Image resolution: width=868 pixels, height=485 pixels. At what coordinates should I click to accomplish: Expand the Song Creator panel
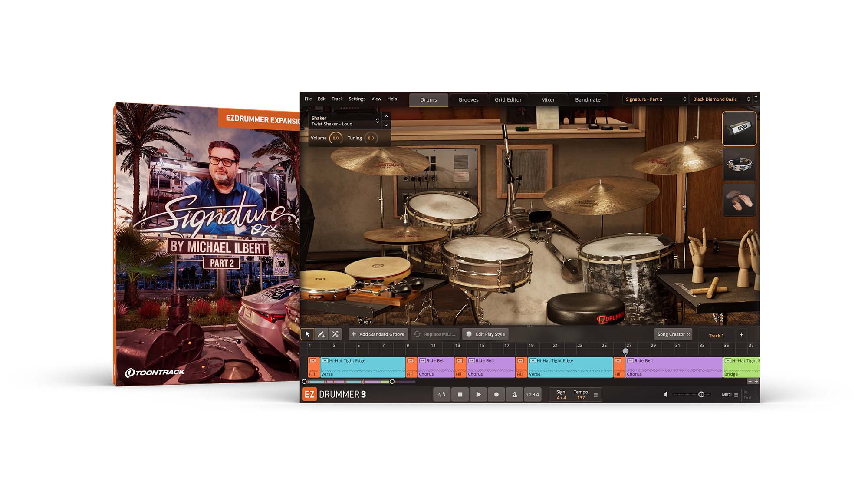(x=673, y=334)
